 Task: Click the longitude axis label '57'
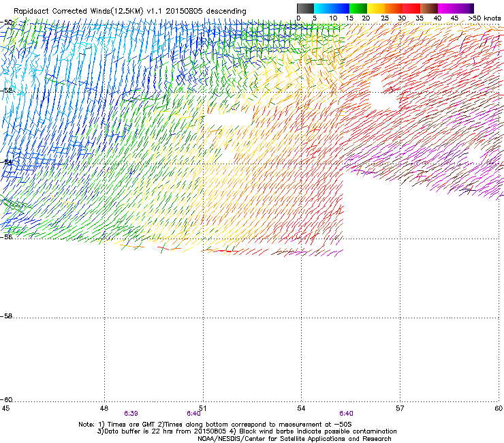(400, 408)
